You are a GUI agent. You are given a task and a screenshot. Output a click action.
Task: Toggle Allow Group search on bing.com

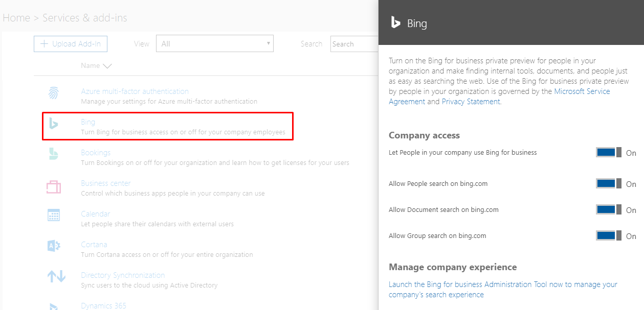(609, 235)
